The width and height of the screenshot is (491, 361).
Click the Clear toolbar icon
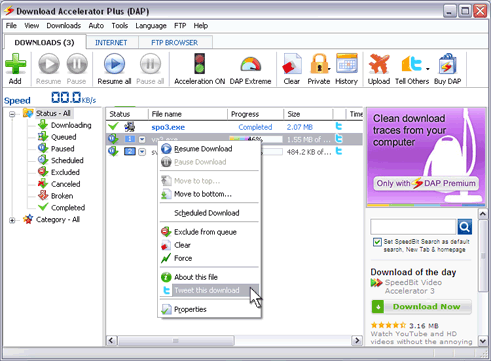tap(292, 64)
